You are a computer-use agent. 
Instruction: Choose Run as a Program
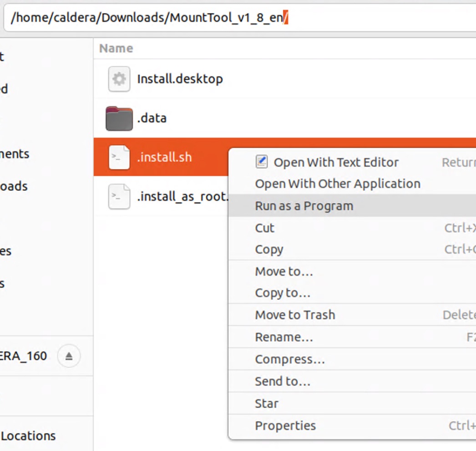[304, 206]
